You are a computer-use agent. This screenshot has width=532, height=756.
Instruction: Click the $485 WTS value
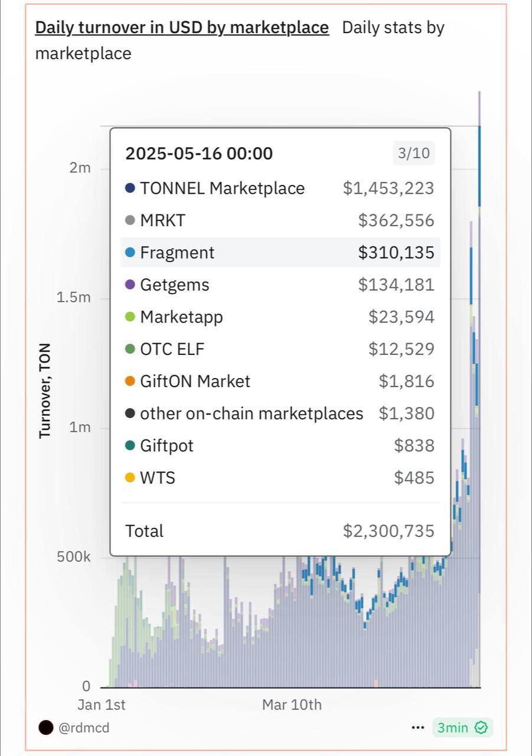[x=414, y=478]
